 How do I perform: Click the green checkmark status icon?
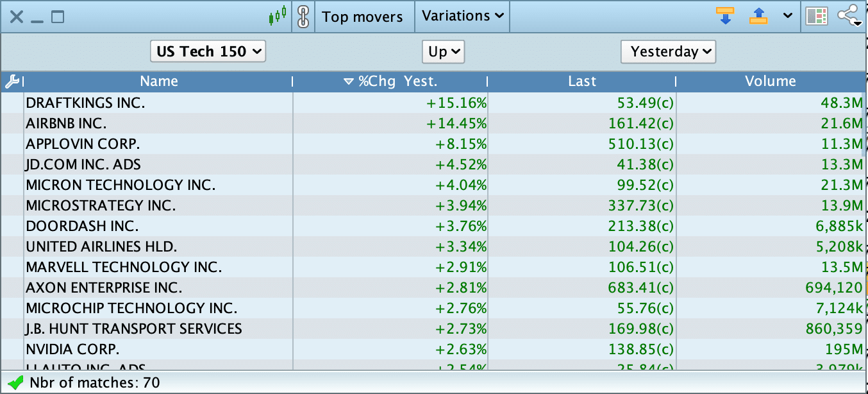(15, 383)
